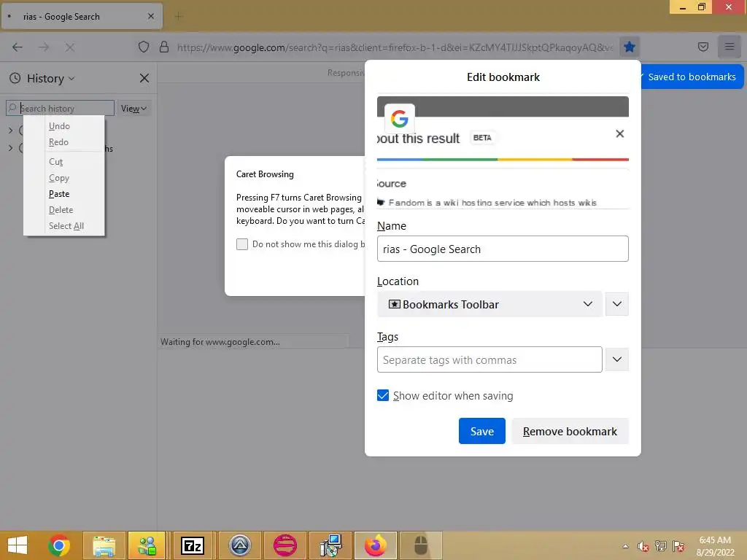Click the Back navigation arrow
The height and width of the screenshot is (560, 747).
(x=18, y=47)
